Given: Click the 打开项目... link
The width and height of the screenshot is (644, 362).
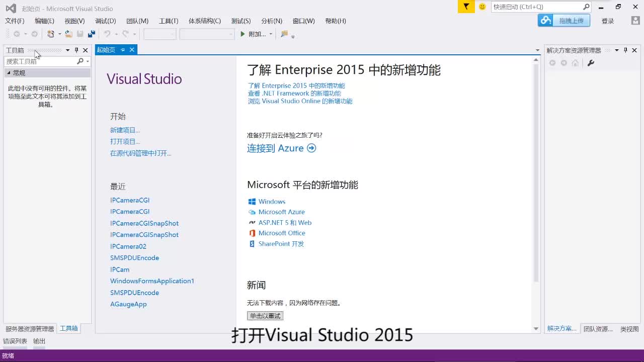Looking at the screenshot, I should 125,142.
